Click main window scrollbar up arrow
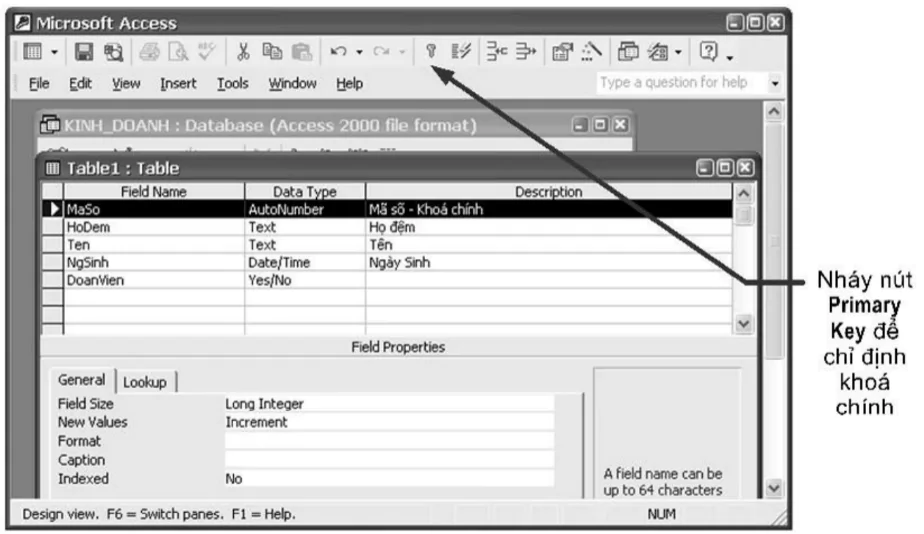This screenshot has width=924, height=534. tap(774, 111)
